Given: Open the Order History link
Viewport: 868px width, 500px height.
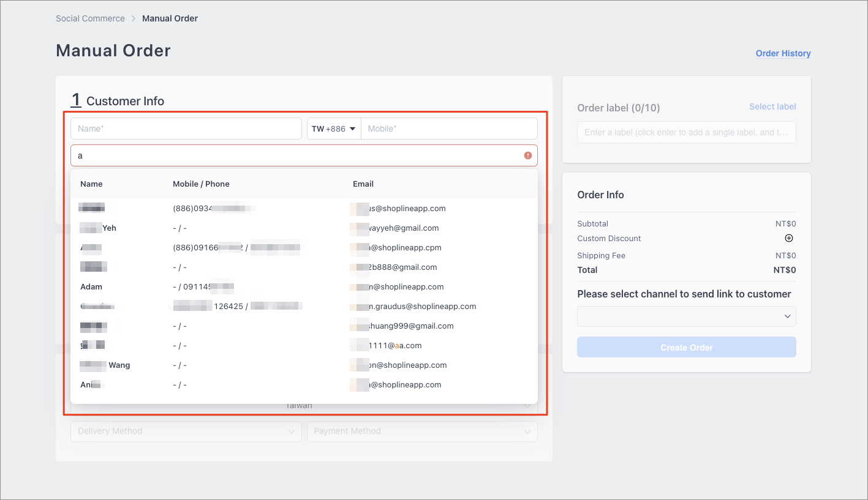Looking at the screenshot, I should [783, 53].
